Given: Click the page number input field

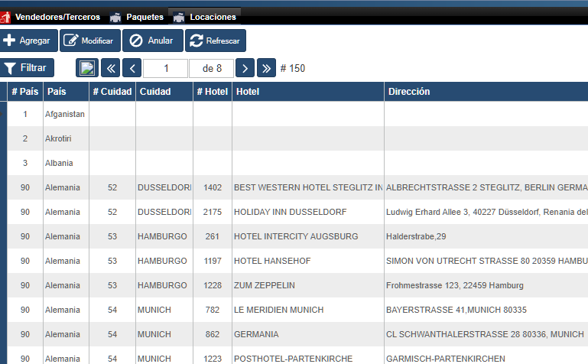Looking at the screenshot, I should point(166,68).
